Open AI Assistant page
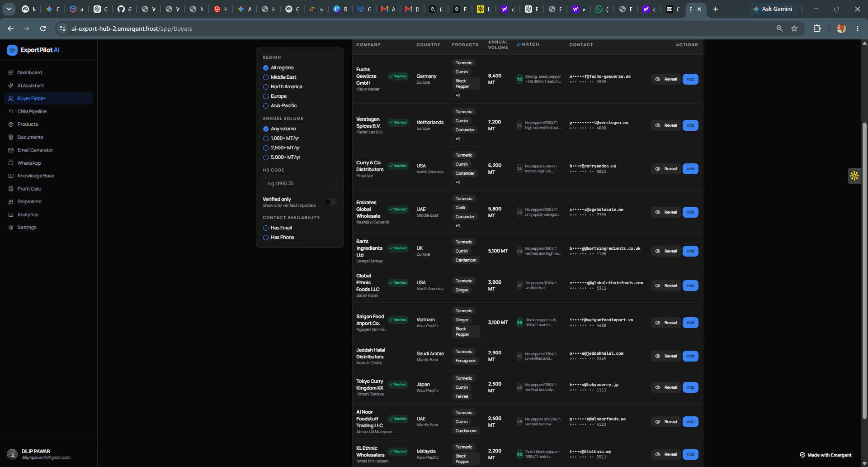Image resolution: width=868 pixels, height=467 pixels. click(31, 86)
